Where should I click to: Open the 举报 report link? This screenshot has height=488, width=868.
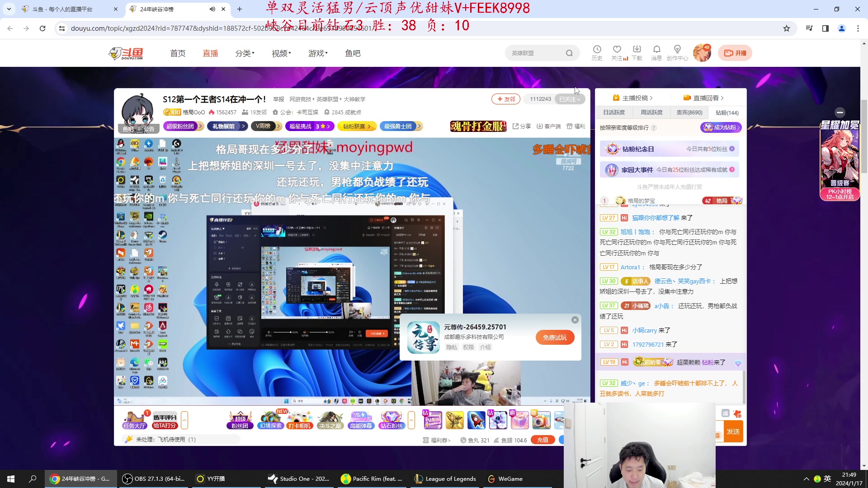click(278, 99)
